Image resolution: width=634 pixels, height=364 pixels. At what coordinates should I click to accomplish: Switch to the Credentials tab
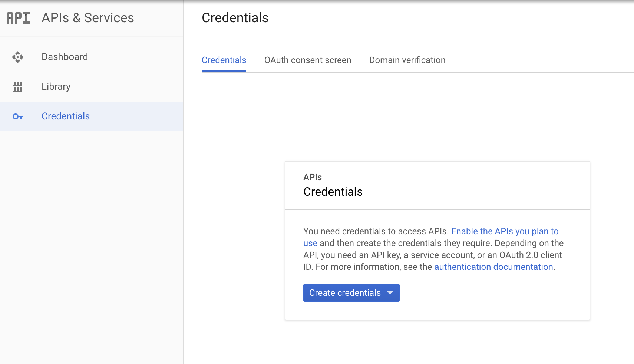click(224, 60)
